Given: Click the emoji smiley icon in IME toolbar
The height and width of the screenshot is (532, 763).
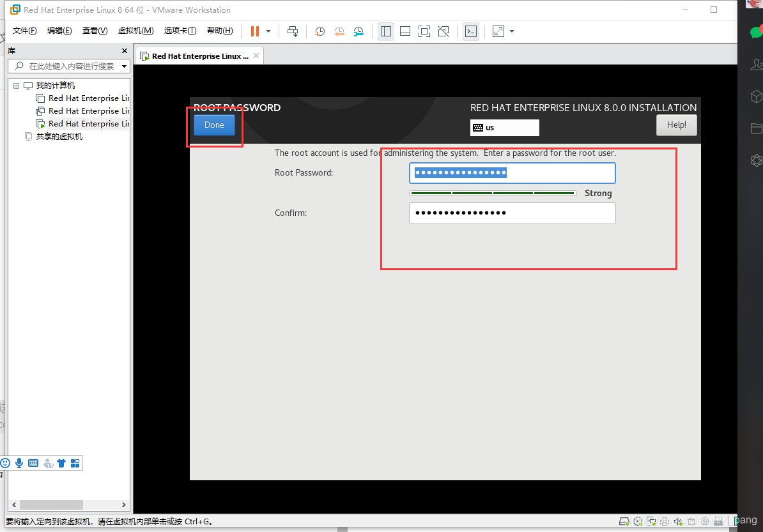Looking at the screenshot, I should click(5, 463).
